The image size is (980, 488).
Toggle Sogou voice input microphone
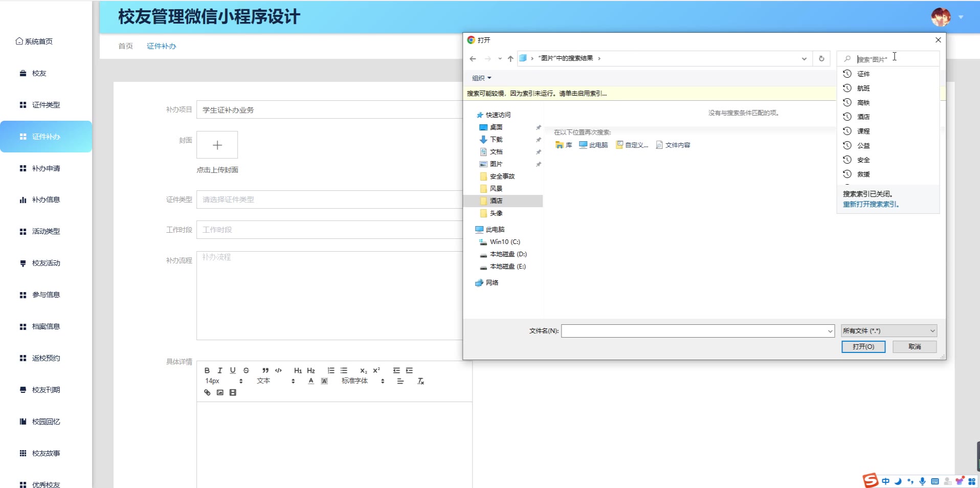coord(922,481)
